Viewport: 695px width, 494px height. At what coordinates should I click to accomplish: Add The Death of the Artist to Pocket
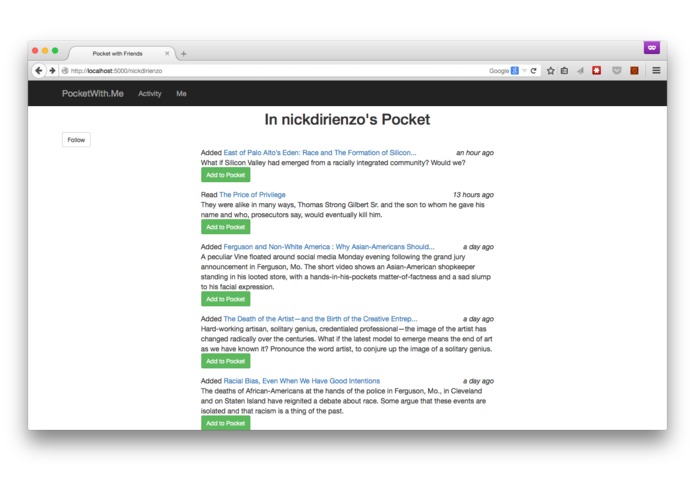click(x=226, y=361)
